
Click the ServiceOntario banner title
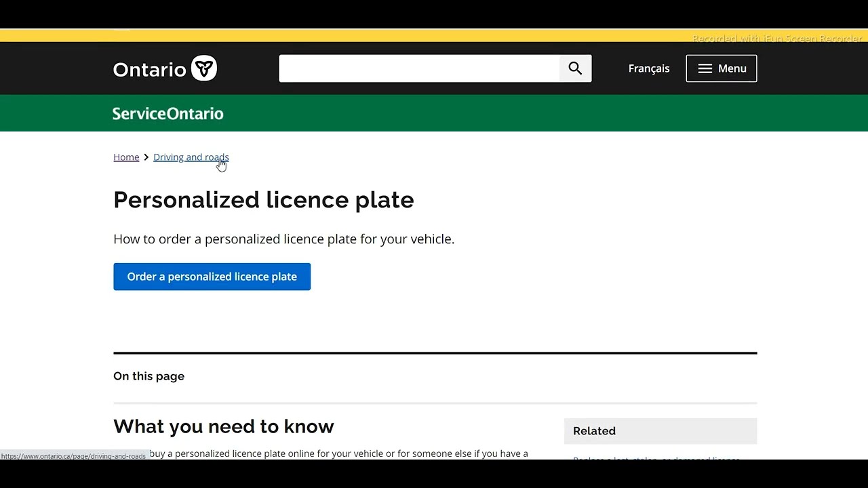[x=168, y=113]
